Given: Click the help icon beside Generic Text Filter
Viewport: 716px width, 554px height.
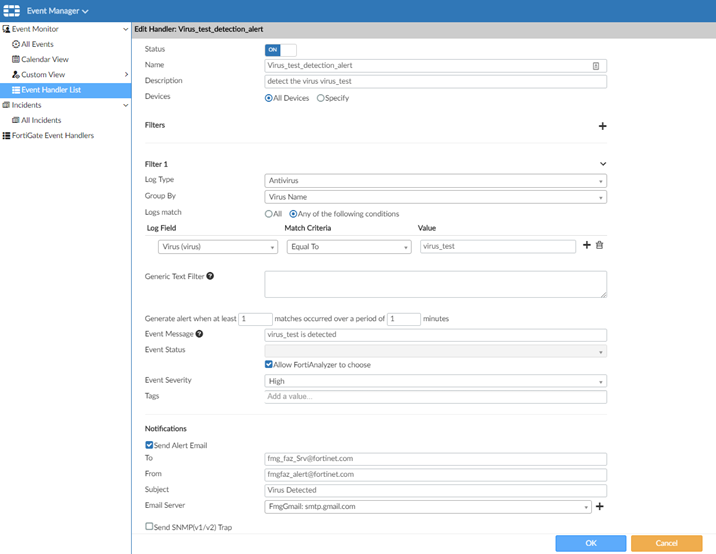Looking at the screenshot, I should [210, 276].
